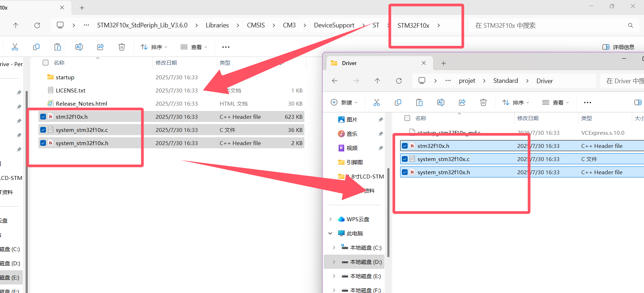Image resolution: width=644 pixels, height=293 pixels.
Task: Click Rename icon in STM32F10x window toolbar
Action: (79, 47)
